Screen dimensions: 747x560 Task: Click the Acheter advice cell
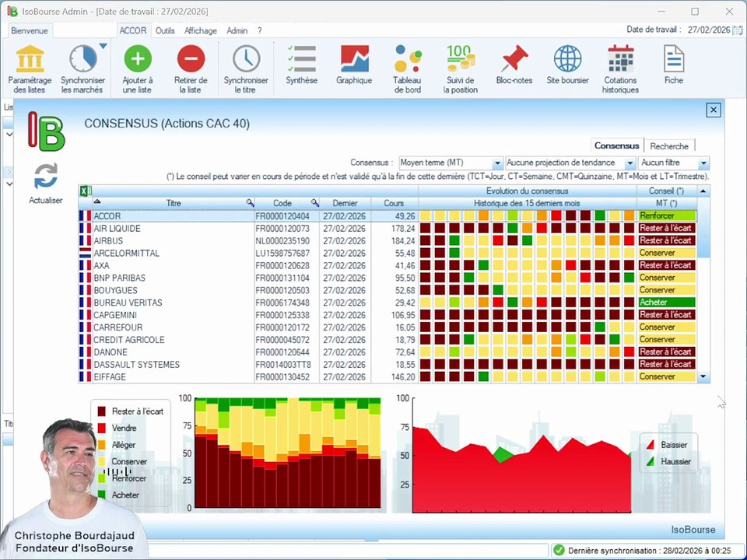667,303
